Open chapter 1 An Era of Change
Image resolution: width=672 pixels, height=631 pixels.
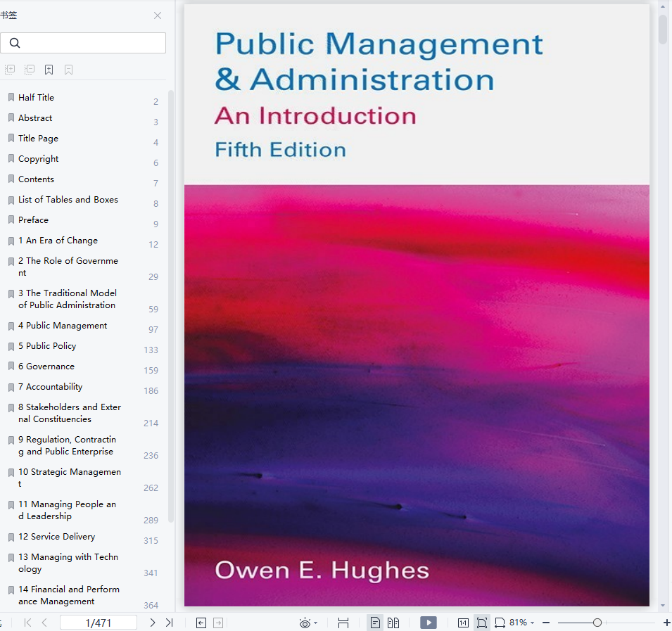point(58,241)
